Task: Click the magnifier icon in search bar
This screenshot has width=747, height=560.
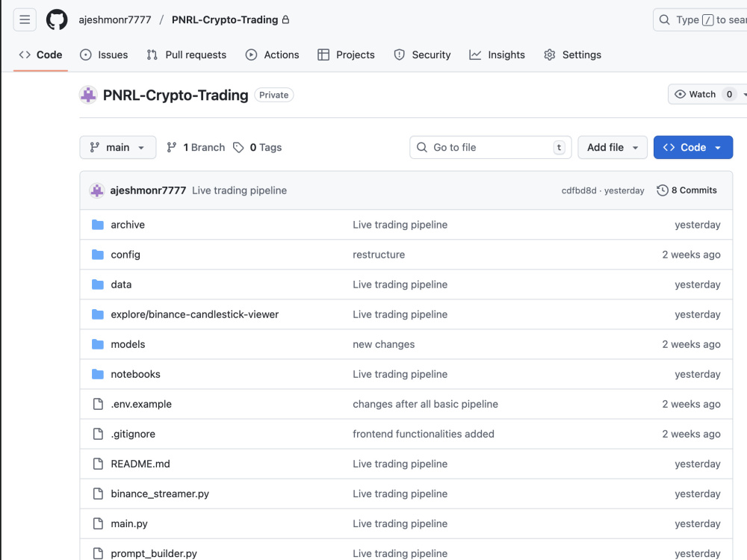Action: coord(664,19)
